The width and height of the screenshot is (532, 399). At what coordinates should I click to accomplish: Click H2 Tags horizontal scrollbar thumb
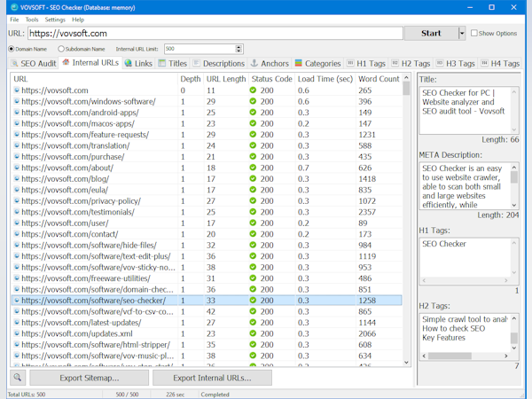pos(450,356)
